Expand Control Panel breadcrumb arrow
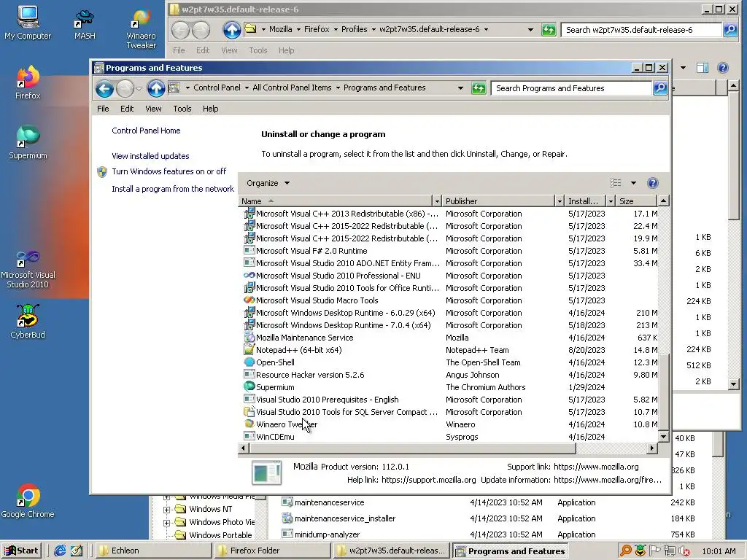This screenshot has width=747, height=560. (x=247, y=87)
